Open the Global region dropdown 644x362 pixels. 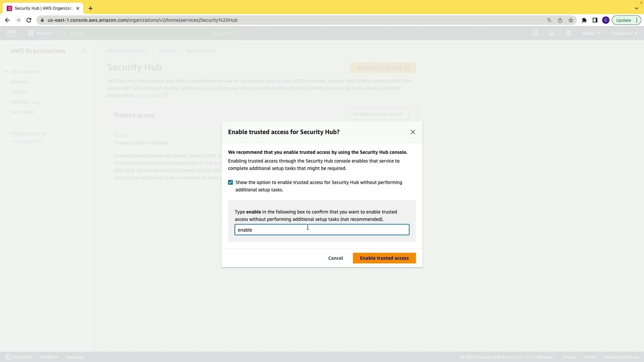pyautogui.click(x=591, y=33)
